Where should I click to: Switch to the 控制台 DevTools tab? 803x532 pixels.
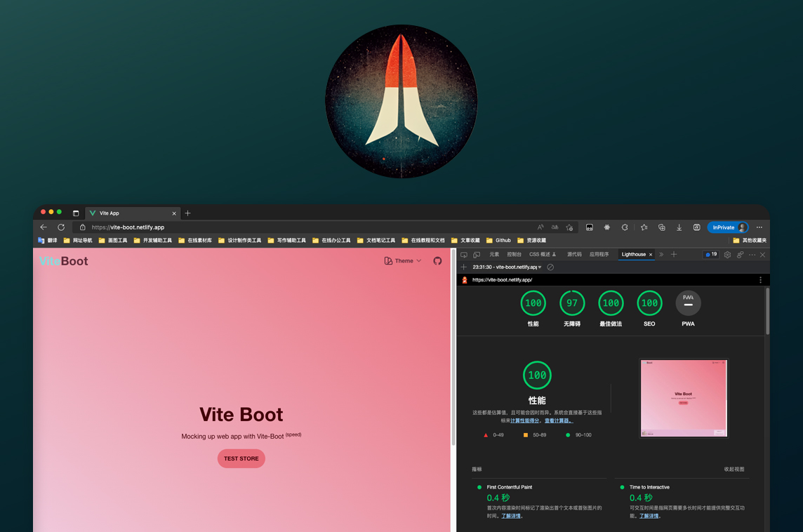(x=515, y=255)
